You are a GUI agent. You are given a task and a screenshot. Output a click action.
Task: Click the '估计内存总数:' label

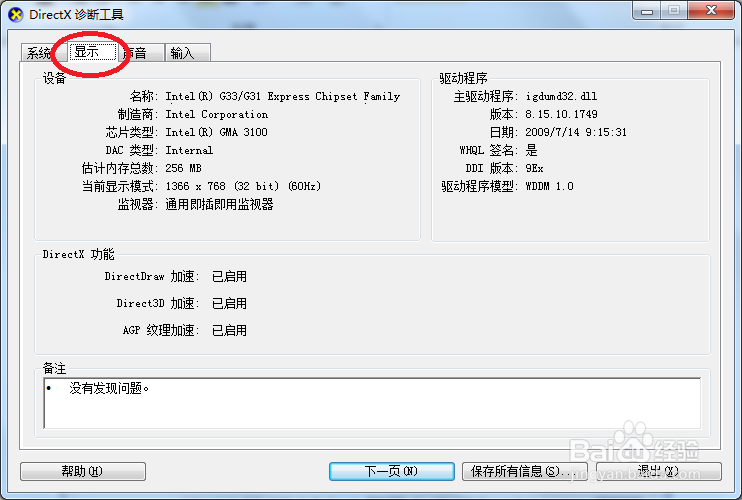pos(120,168)
